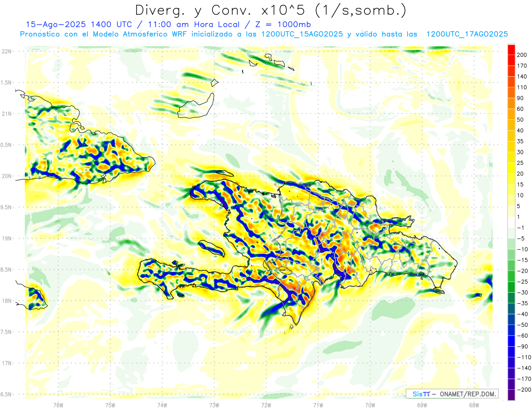Click the '-30' value on the color scale
Screen dimensions: 532x411
pyautogui.click(x=522, y=293)
